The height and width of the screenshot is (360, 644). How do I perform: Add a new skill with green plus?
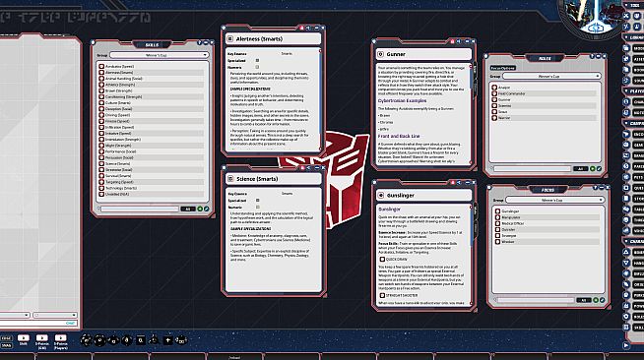pyautogui.click(x=200, y=210)
